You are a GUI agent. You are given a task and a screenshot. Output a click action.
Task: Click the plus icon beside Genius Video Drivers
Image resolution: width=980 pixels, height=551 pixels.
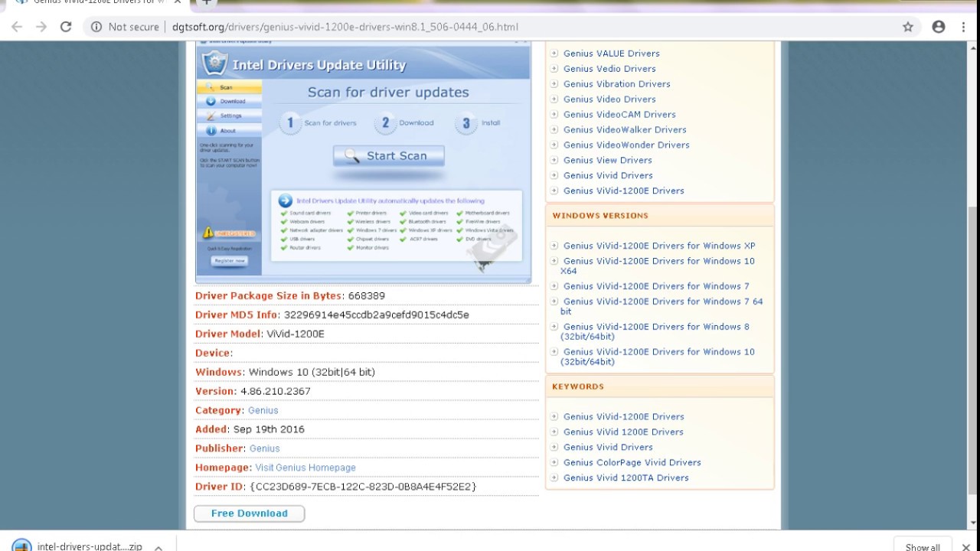554,99
